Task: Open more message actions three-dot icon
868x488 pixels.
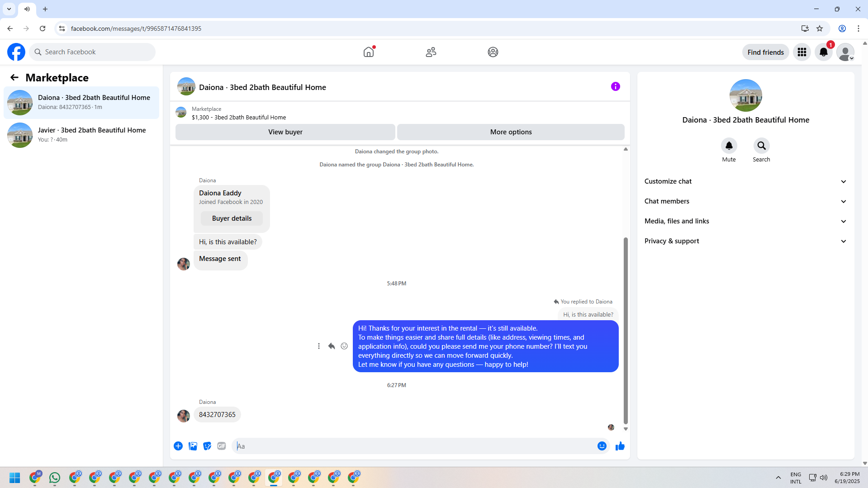Action: point(319,346)
